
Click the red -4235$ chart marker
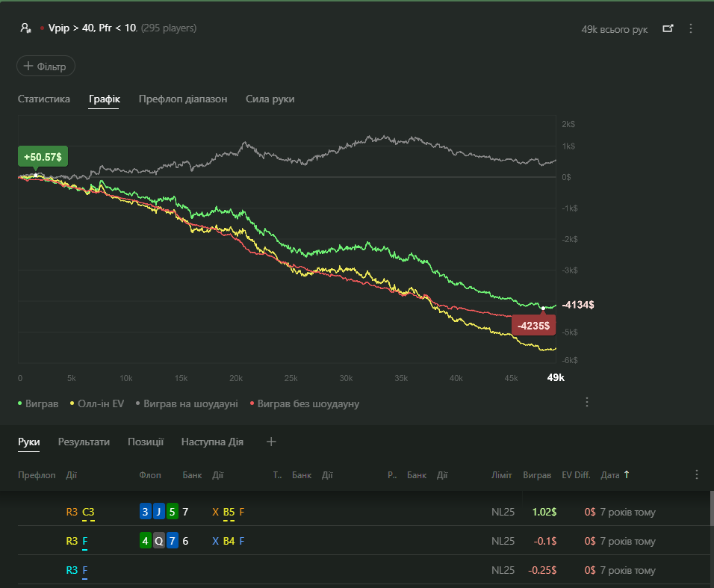click(534, 326)
